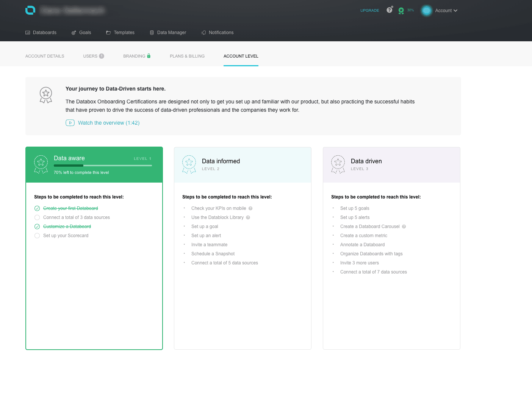
Task: Click help icon next to Check your KPIs on mobile
Action: pos(250,208)
